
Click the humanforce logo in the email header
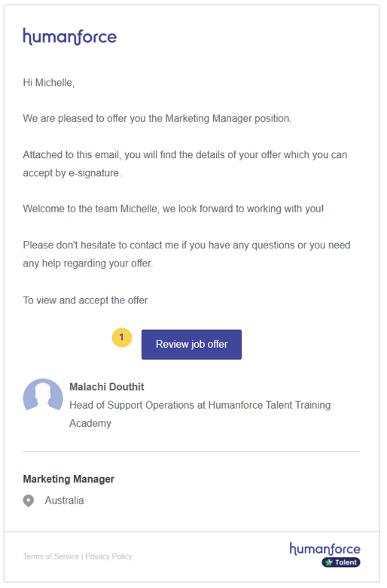pyautogui.click(x=70, y=37)
